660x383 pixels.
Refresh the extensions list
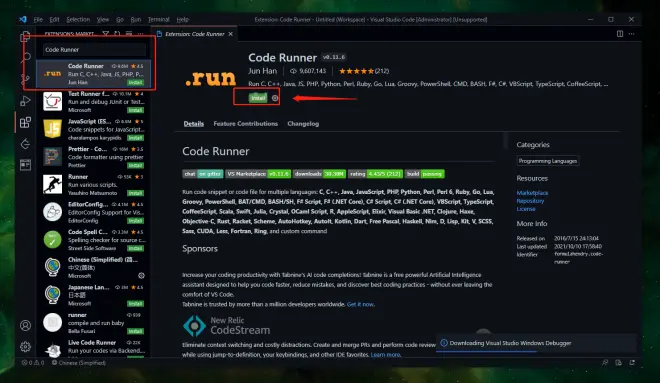[117, 34]
